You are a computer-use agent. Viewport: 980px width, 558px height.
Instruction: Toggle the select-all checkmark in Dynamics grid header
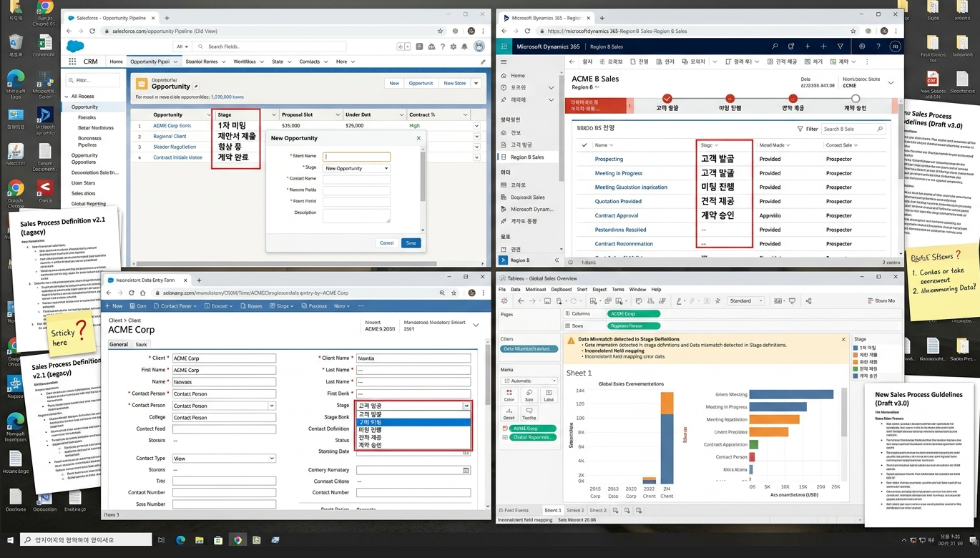(x=584, y=145)
